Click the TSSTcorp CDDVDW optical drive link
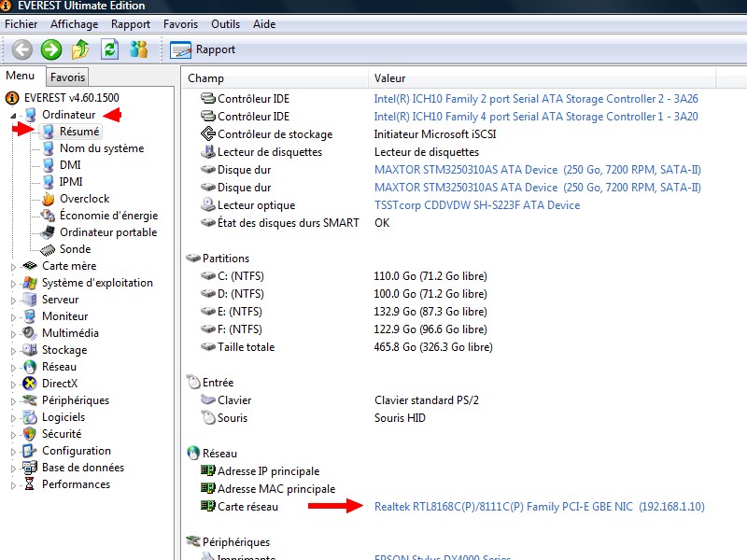Screen dimensions: 747x560 click(x=476, y=205)
